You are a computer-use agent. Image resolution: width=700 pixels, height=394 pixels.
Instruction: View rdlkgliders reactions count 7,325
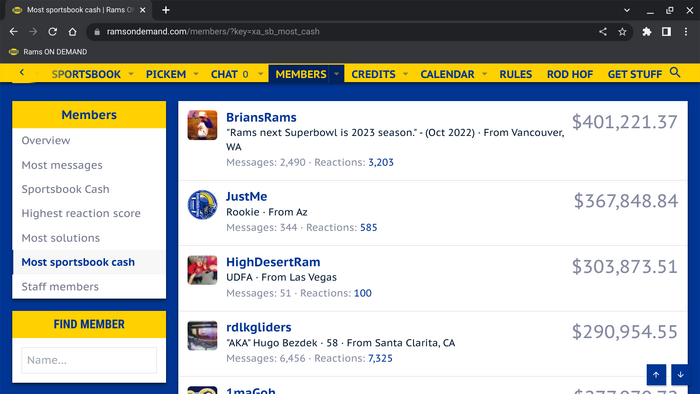click(380, 358)
